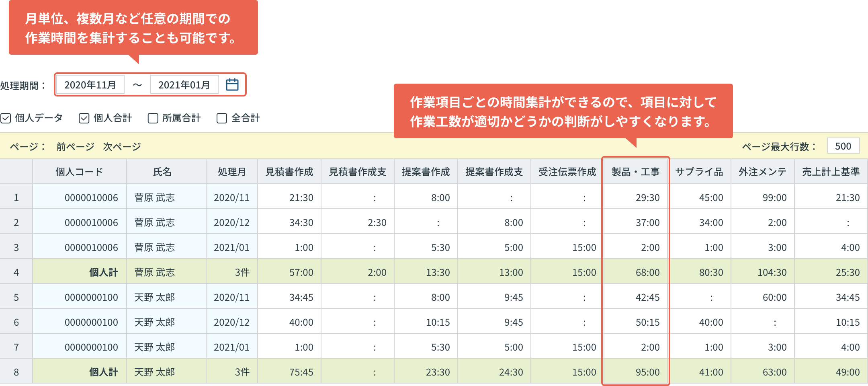Viewport: 868px width, 386px height.
Task: Click 外注メンテ total 63:00 in row 8
Action: pos(774,372)
